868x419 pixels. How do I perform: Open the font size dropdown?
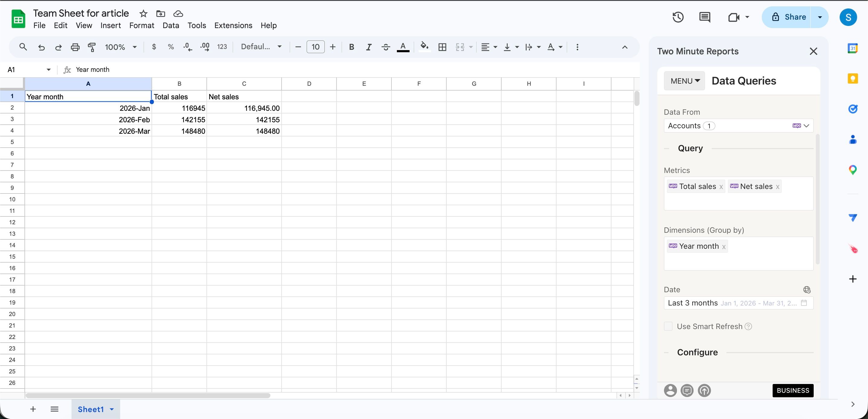(x=315, y=47)
